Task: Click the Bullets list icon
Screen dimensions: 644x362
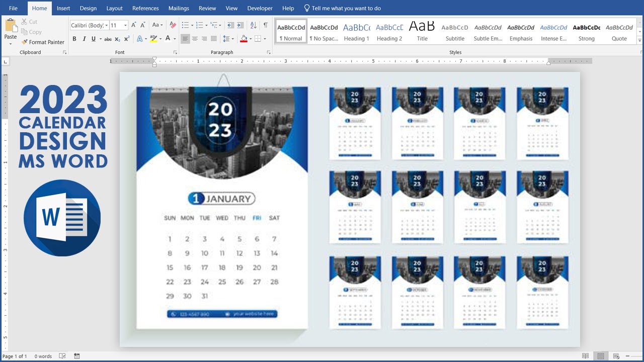Action: tap(185, 25)
